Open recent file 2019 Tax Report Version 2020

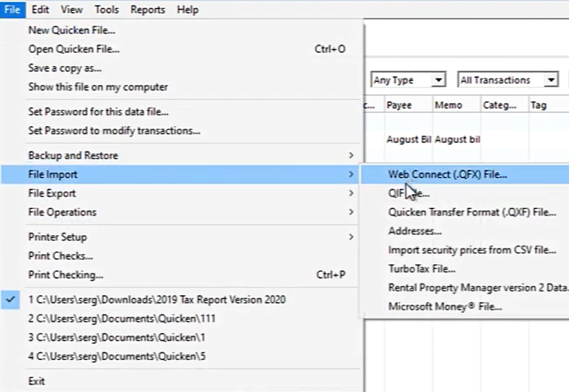coord(181,299)
